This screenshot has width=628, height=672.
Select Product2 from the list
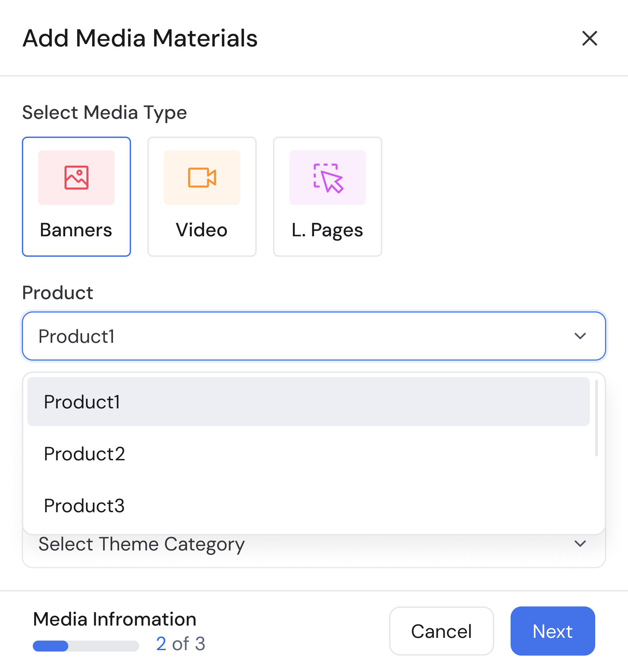85,454
